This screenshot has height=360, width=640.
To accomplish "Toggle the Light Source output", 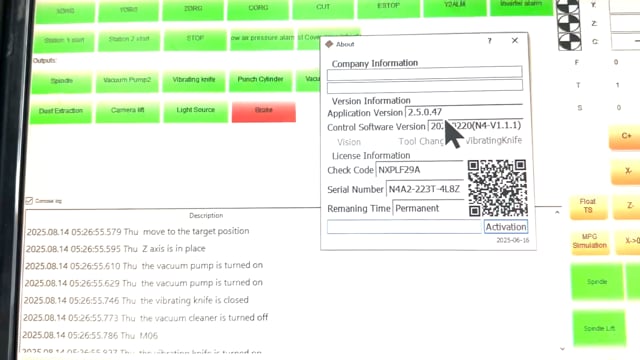I will pyautogui.click(x=196, y=111).
